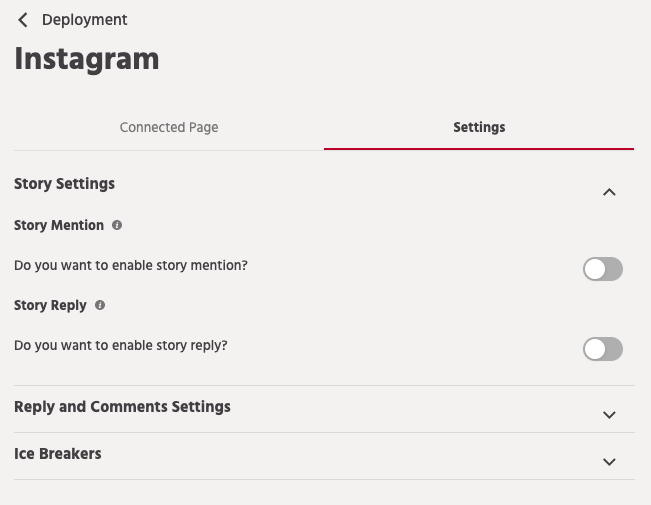Collapse Story Settings using its chevron

[609, 192]
